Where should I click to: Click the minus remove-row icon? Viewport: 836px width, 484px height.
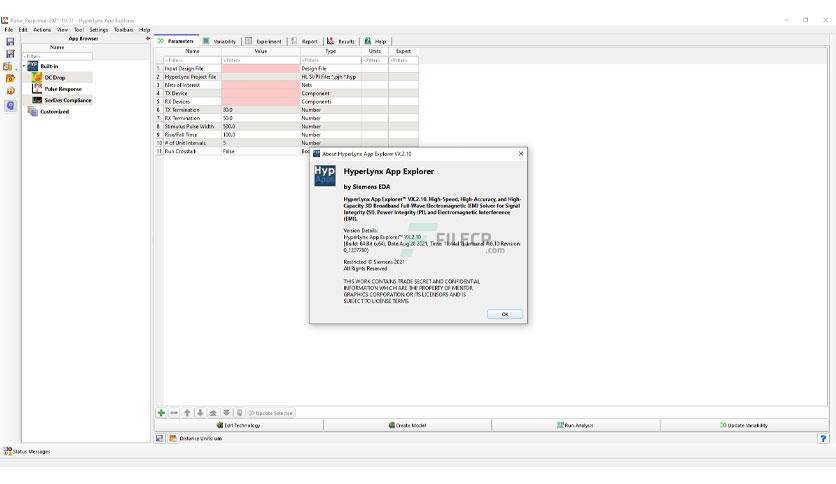174,413
